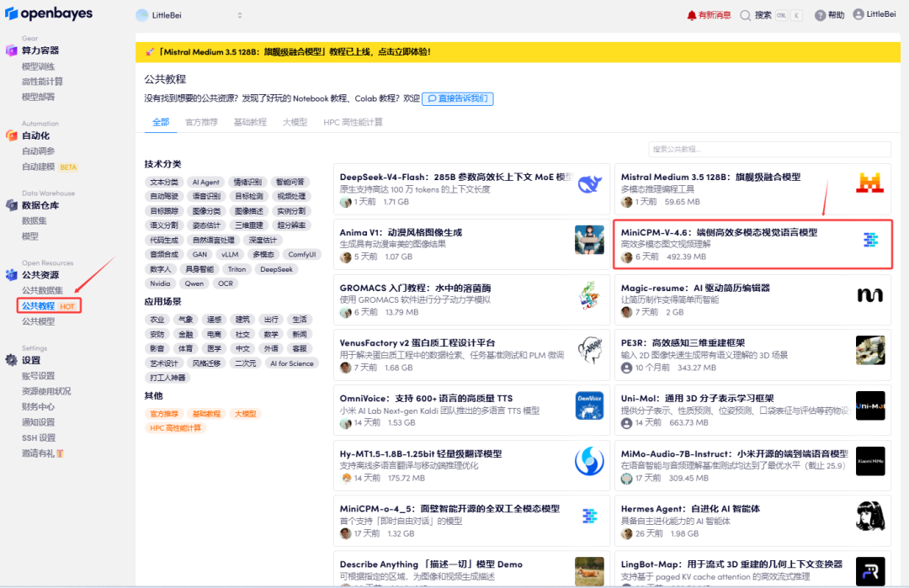Filter by the AI Agent tag
This screenshot has height=588, width=909.
pos(206,182)
